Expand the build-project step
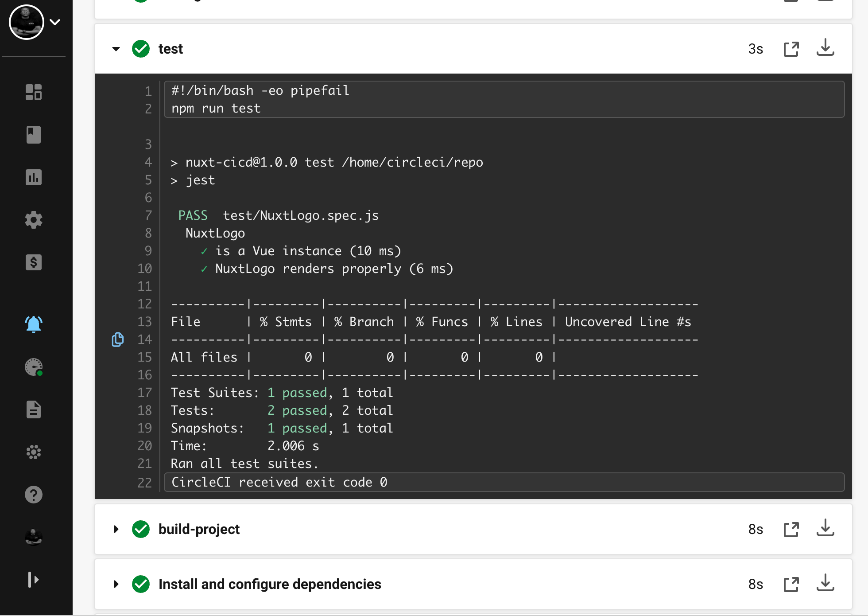Viewport: 868px width, 616px height. (x=116, y=529)
